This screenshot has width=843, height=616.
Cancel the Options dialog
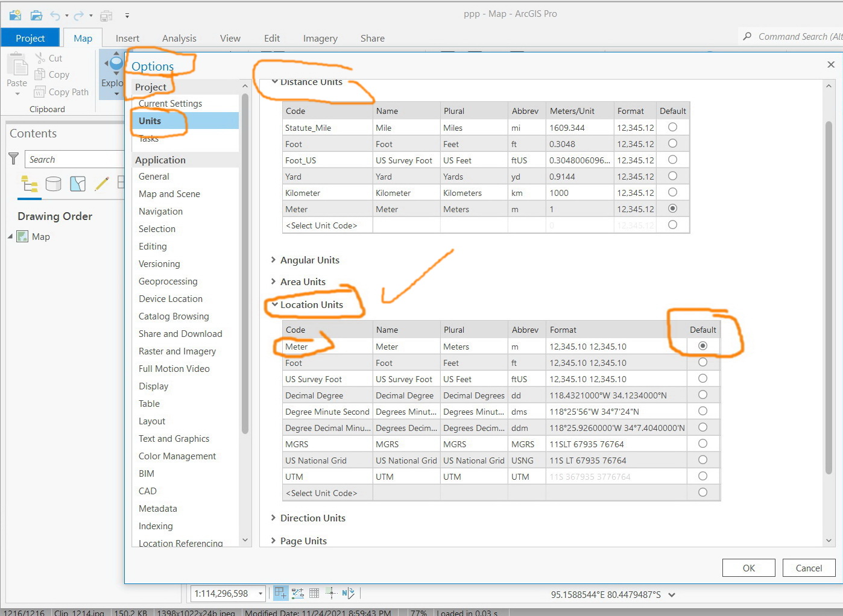point(809,568)
